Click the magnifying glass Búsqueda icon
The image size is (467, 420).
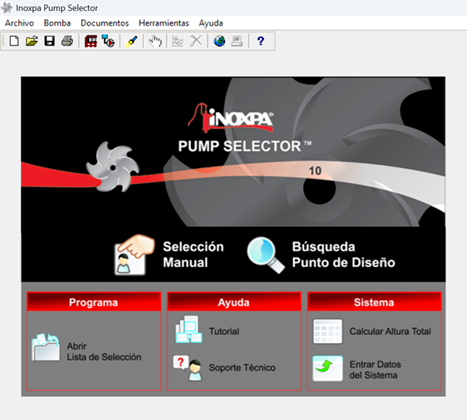(266, 255)
